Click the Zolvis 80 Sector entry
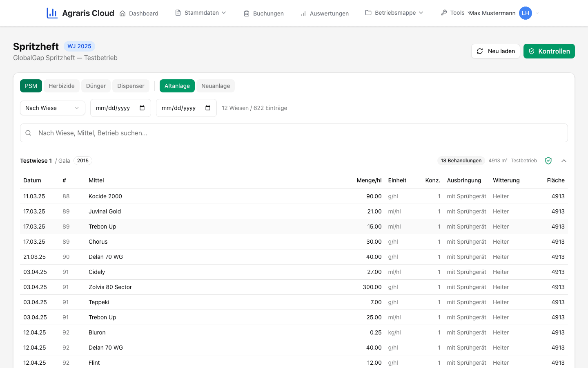The height and width of the screenshot is (368, 588). 110,287
